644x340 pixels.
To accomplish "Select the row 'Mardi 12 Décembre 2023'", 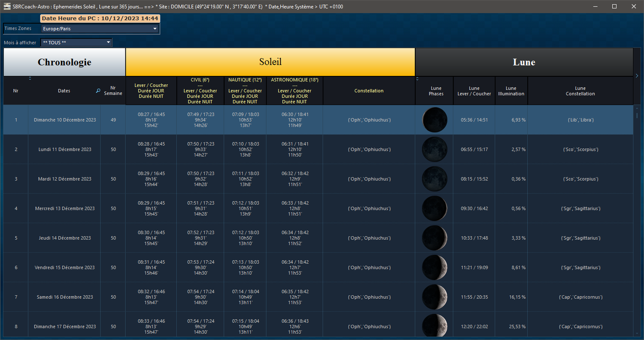I will point(318,179).
